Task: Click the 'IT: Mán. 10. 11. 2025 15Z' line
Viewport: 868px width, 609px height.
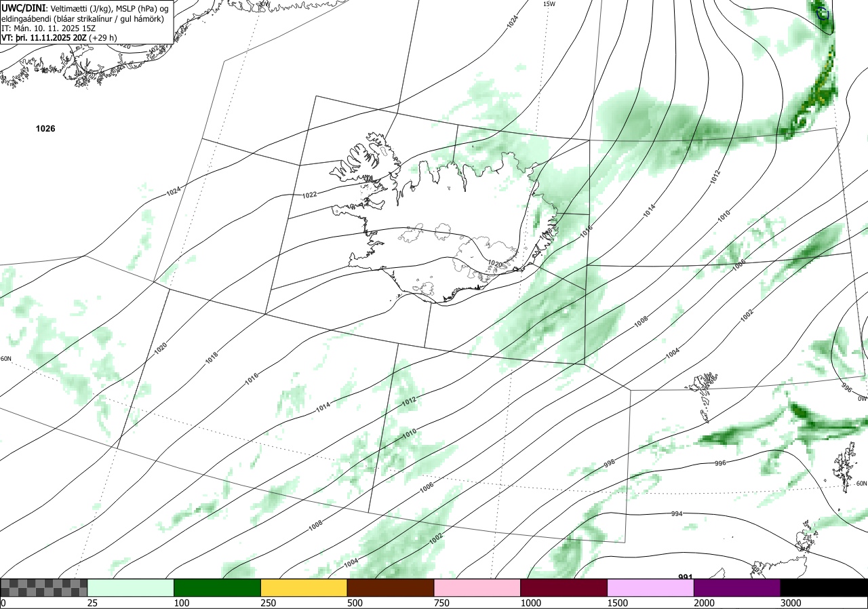Action: point(49,28)
